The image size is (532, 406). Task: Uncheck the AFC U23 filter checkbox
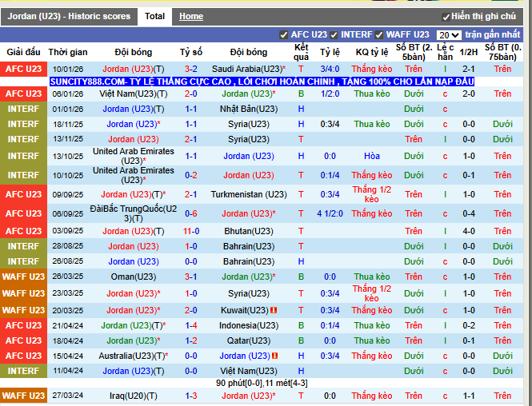point(284,35)
